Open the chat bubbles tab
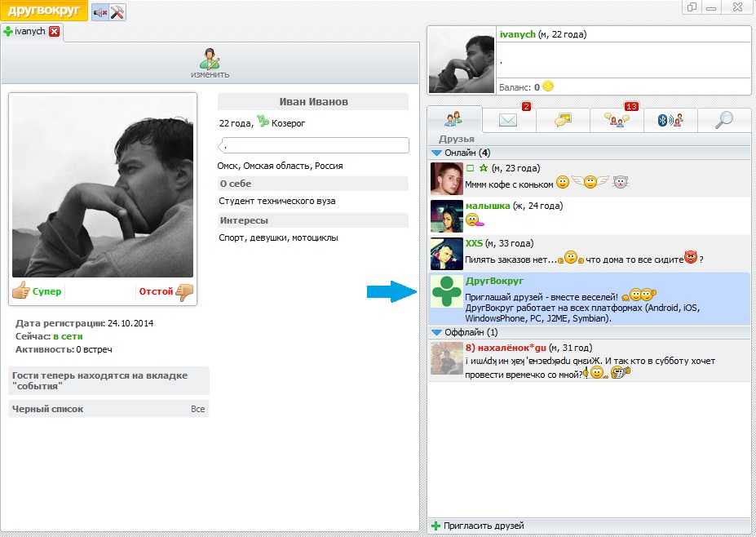Viewport: 756px width, 537px height. (x=562, y=120)
